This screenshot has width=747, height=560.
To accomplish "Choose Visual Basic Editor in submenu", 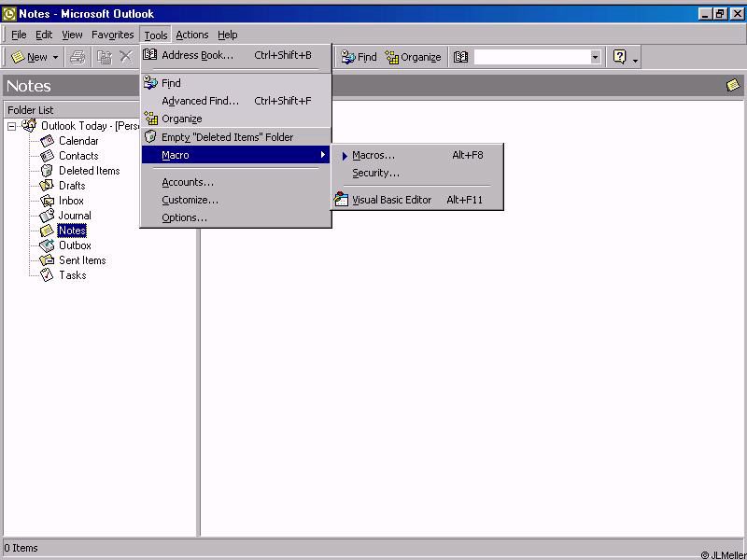I will click(416, 200).
